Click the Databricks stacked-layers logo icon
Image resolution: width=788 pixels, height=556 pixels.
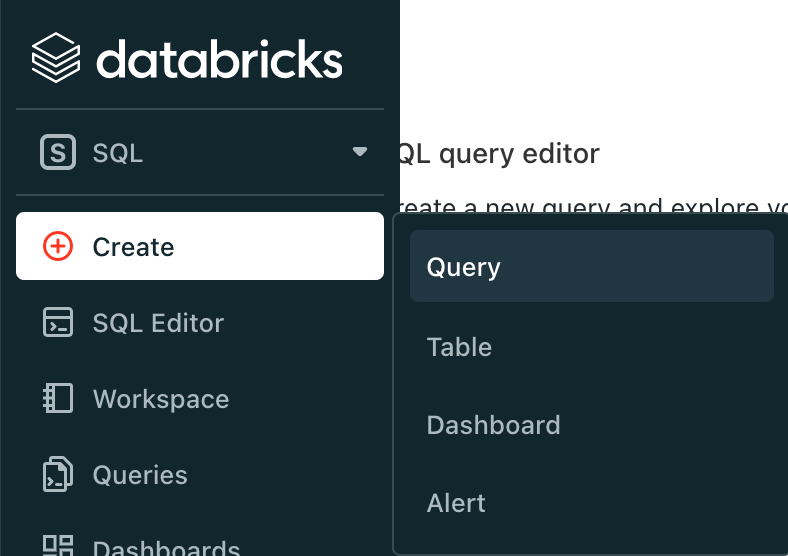56,59
